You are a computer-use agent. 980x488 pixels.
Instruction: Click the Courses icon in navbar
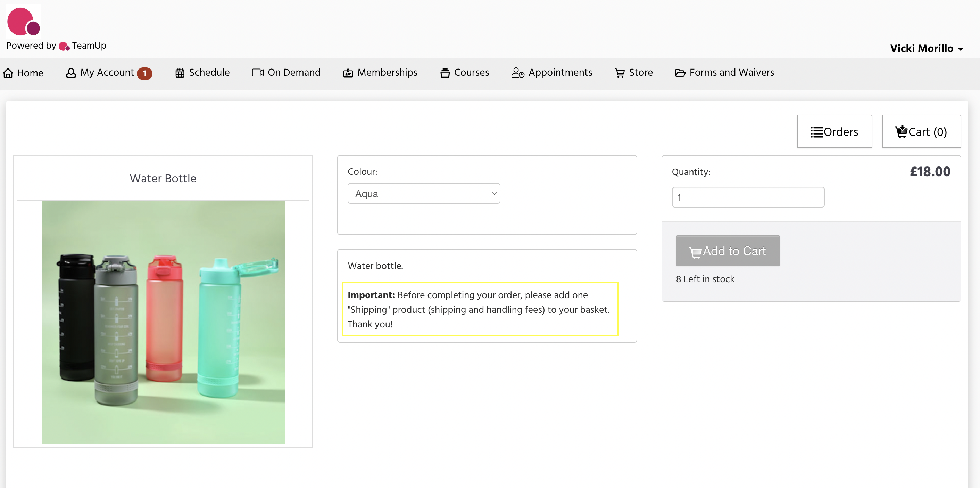[445, 73]
